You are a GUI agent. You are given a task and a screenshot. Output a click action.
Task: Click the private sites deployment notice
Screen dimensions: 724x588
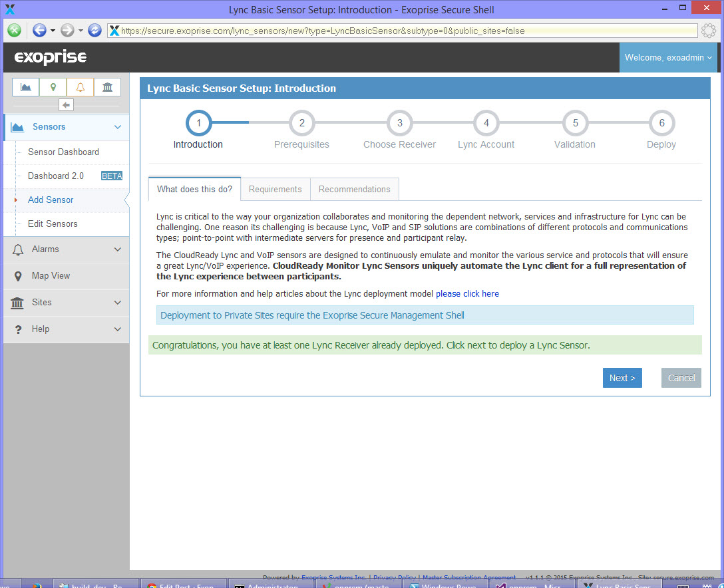pos(425,315)
